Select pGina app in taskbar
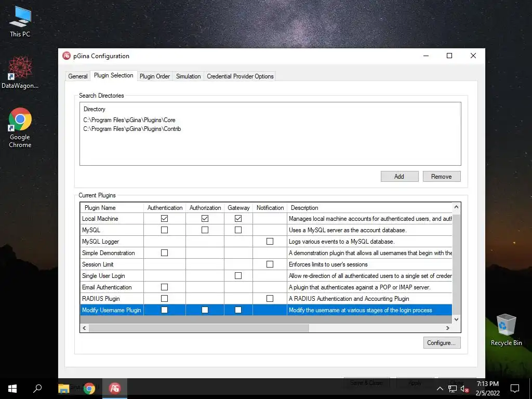Image resolution: width=532 pixels, height=399 pixels. click(x=115, y=389)
